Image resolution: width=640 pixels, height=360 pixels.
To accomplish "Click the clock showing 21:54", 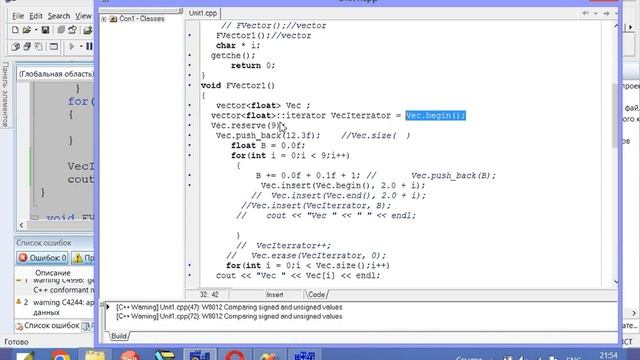I will tap(609, 356).
